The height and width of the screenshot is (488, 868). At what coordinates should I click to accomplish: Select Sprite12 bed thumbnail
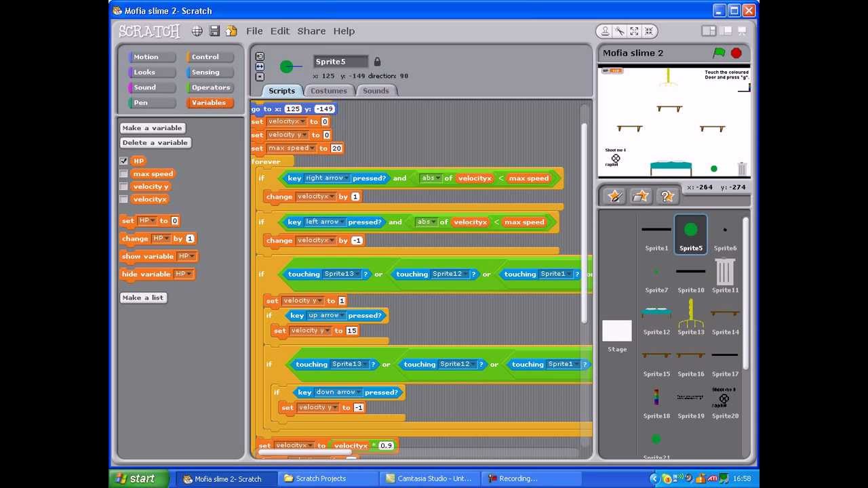point(656,318)
